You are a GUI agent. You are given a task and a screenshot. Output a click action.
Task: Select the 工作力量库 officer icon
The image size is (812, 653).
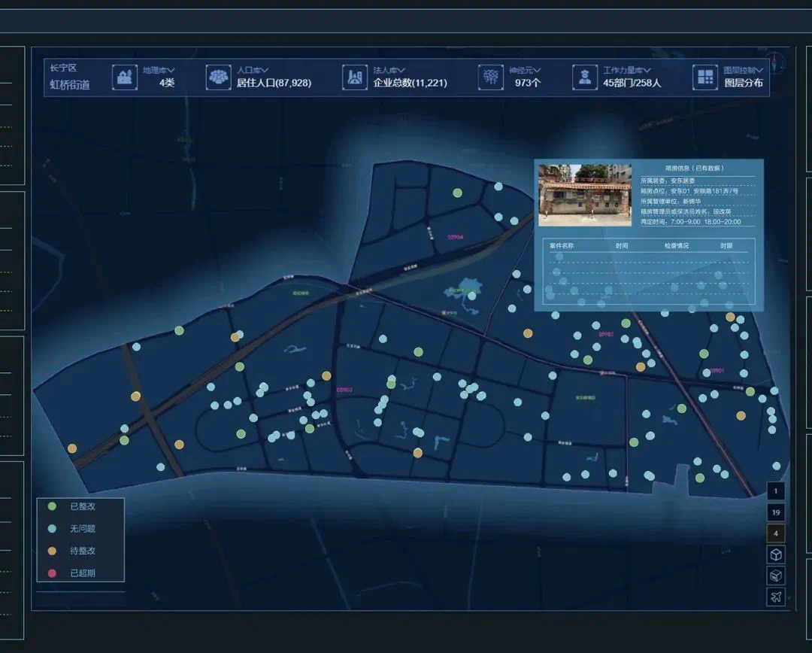tap(583, 77)
